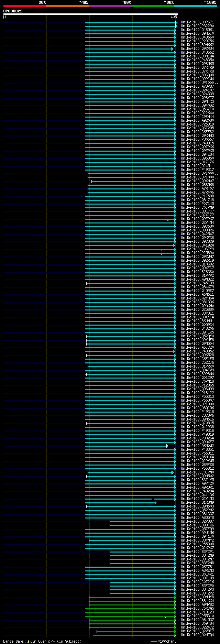
Task: Select hit UniRef100_P49317
Action: [x=197, y=170]
